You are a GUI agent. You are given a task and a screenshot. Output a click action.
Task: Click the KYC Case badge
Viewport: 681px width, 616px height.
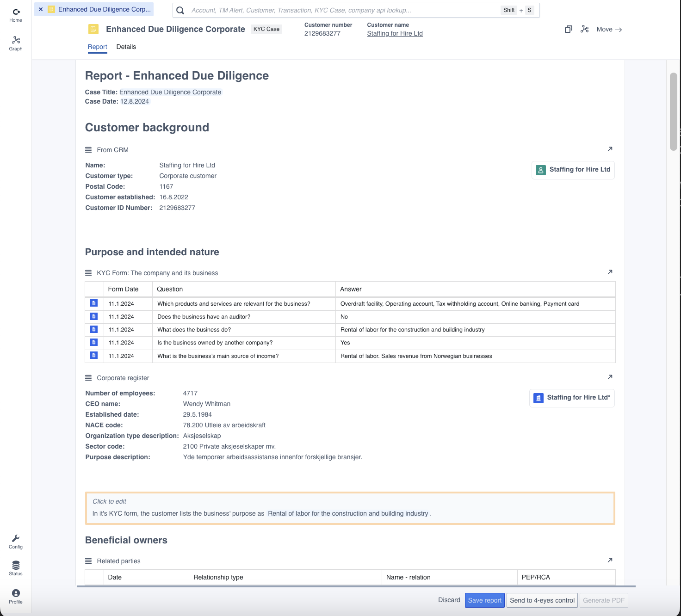(x=266, y=29)
